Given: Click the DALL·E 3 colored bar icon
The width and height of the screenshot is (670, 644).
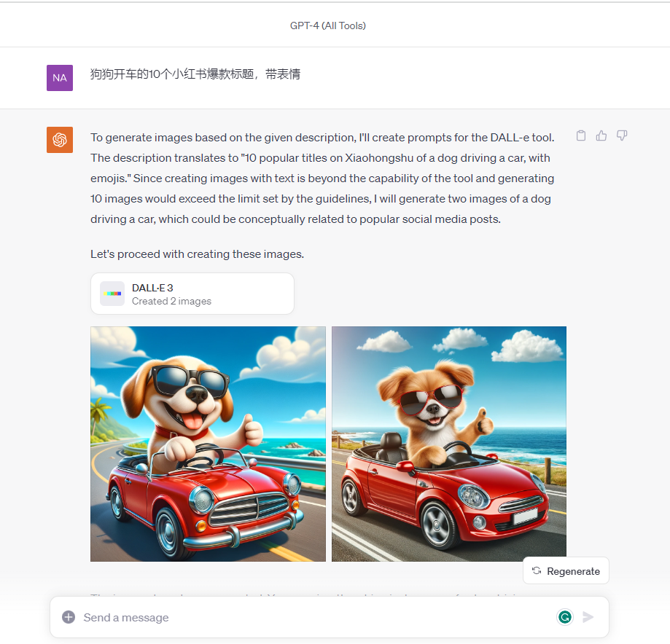Looking at the screenshot, I should click(112, 294).
